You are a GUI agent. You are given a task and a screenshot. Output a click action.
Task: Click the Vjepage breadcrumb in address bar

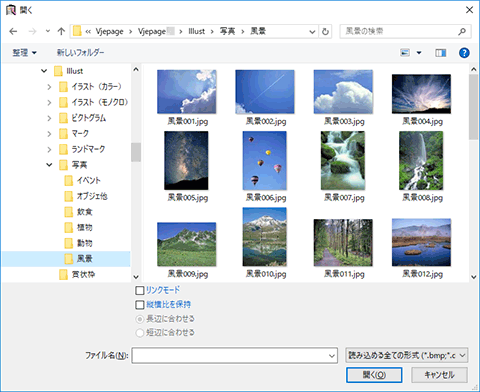(x=109, y=31)
